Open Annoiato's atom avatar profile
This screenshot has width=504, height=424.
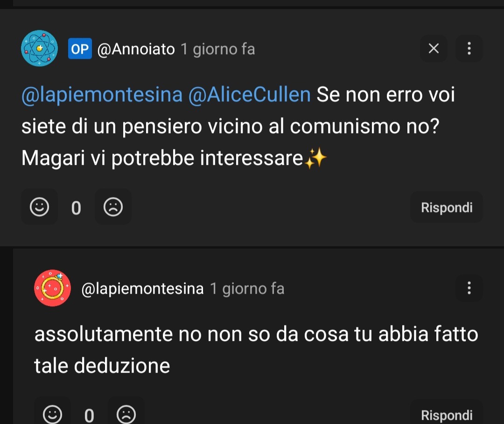coord(39,48)
